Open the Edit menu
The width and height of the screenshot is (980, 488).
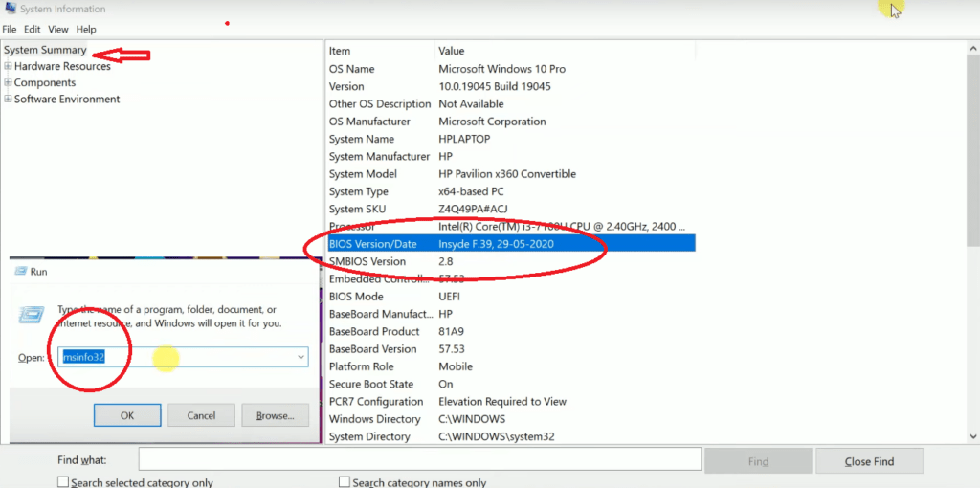click(x=32, y=30)
